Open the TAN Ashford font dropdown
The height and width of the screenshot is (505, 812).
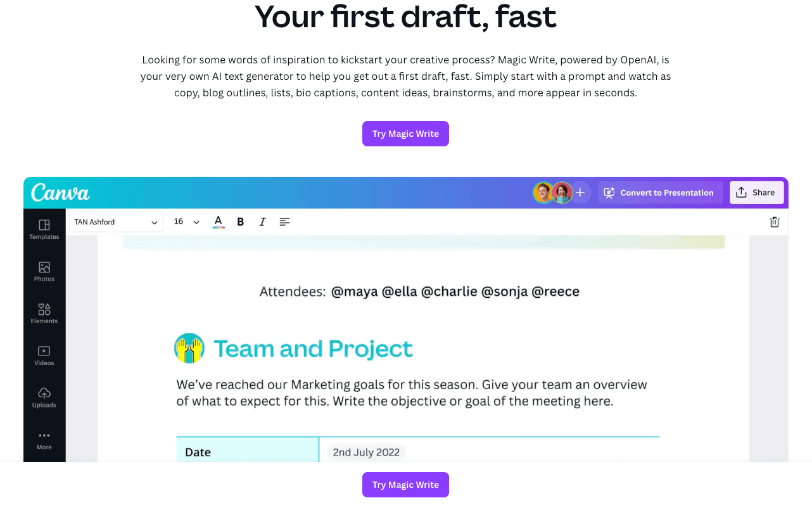(x=115, y=222)
